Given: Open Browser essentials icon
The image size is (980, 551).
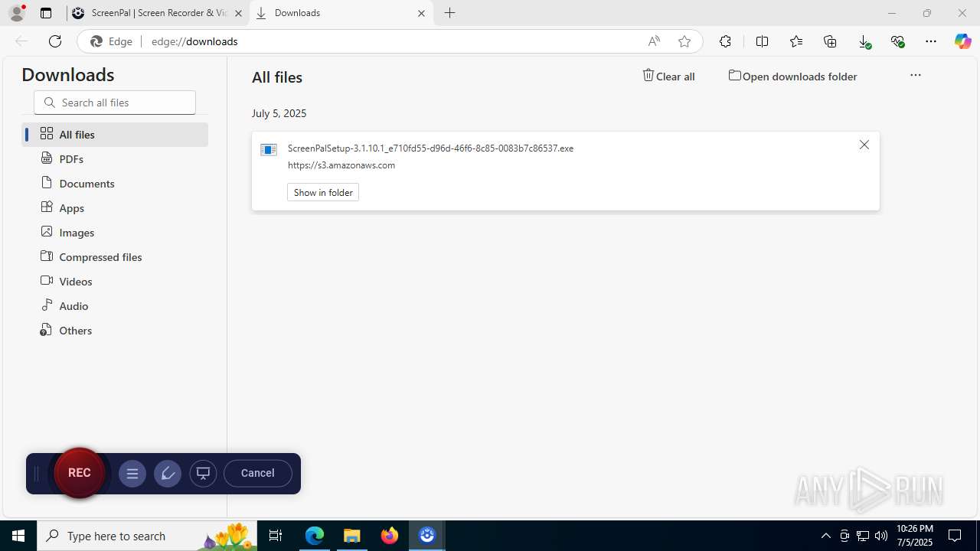Looking at the screenshot, I should pyautogui.click(x=897, y=41).
